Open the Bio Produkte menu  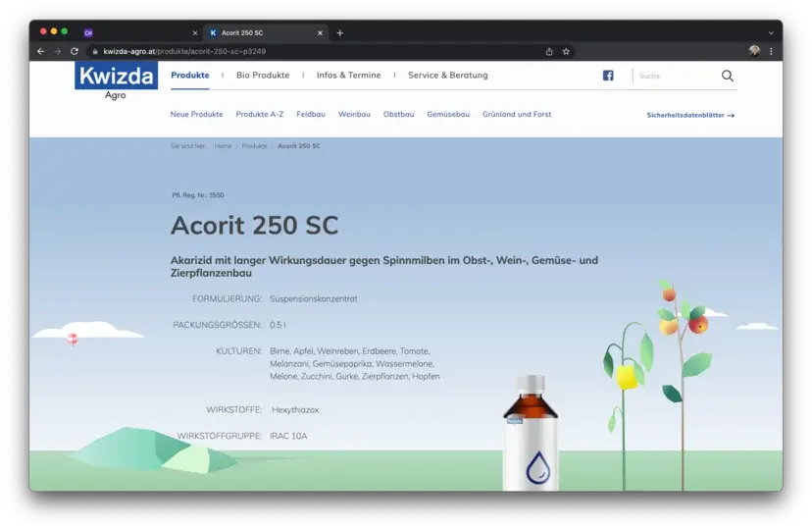(x=263, y=76)
